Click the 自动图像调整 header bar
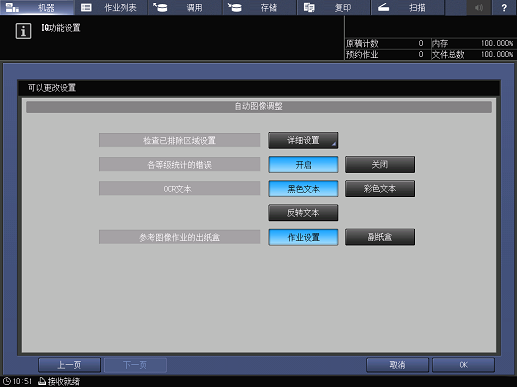The height and width of the screenshot is (387, 517). pyautogui.click(x=259, y=107)
